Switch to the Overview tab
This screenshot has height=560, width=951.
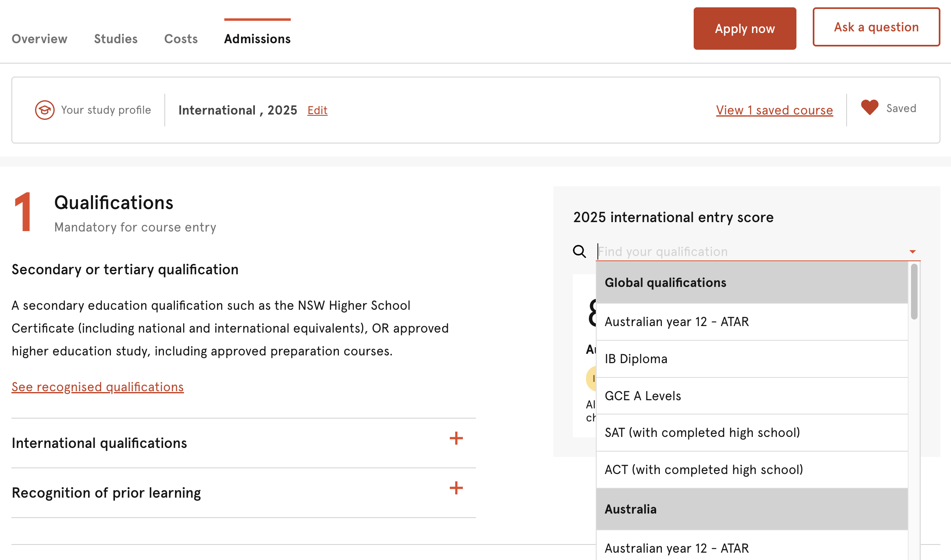pyautogui.click(x=40, y=39)
